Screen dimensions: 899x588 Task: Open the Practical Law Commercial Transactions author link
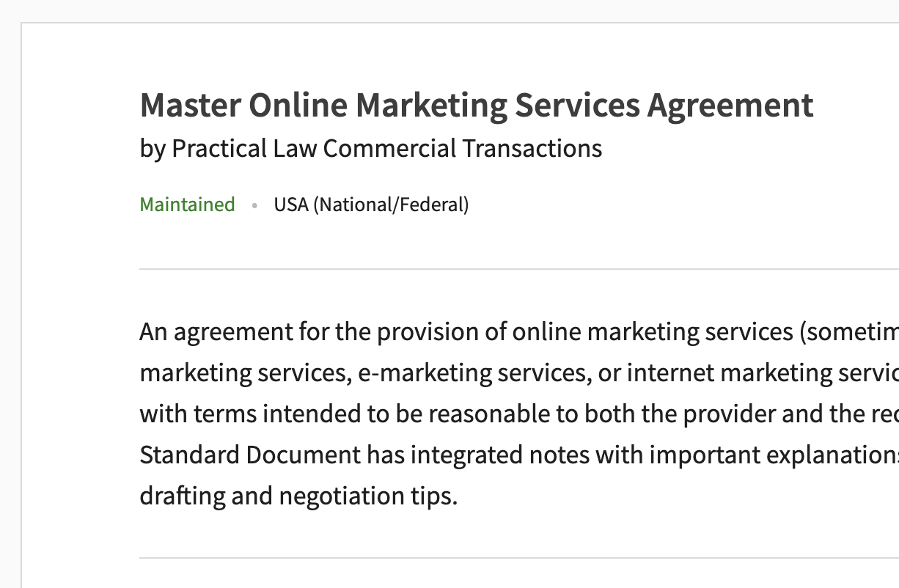pyautogui.click(x=386, y=149)
